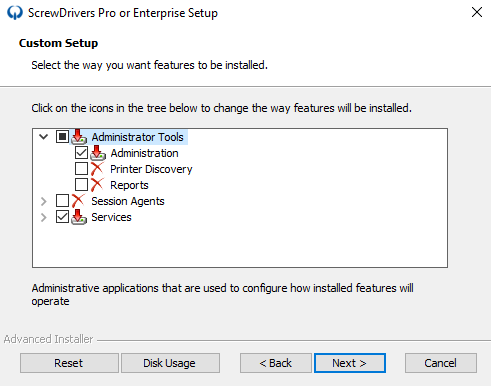
Task: Click the Reset button
Action: (69, 363)
